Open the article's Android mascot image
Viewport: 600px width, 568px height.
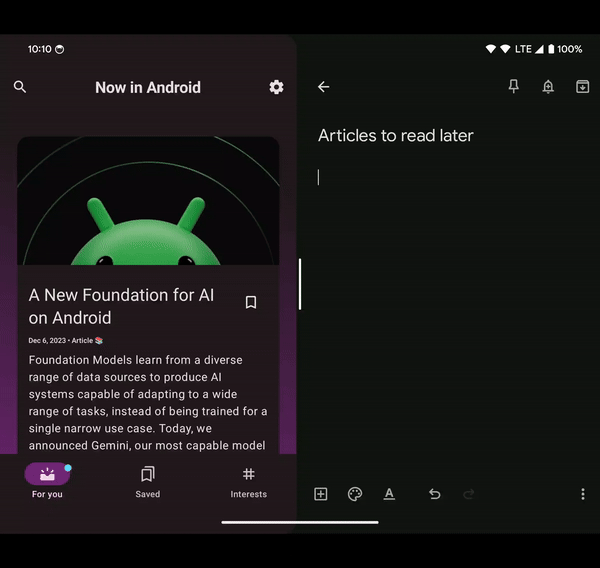[148, 201]
